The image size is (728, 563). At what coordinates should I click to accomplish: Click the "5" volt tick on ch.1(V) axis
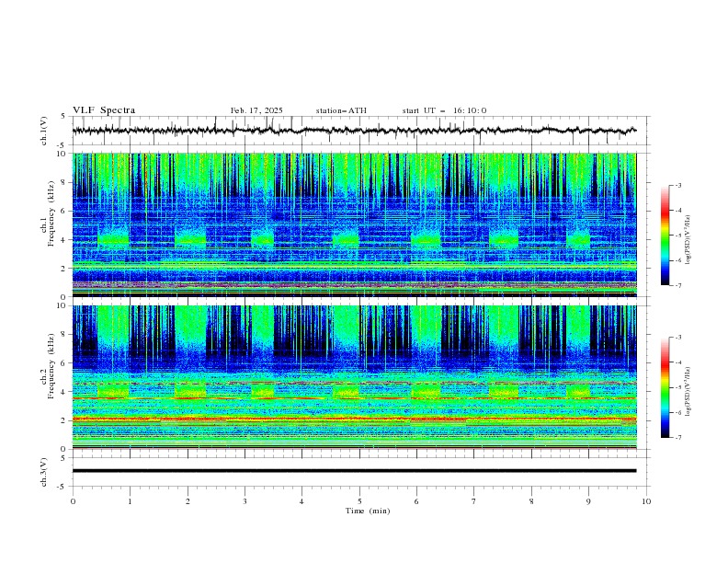pos(63,116)
